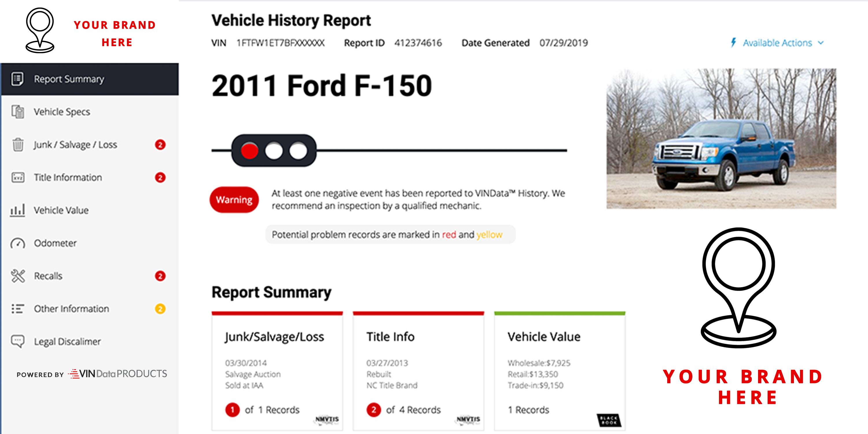Click the 'Report Summary' section heading
The image size is (868, 434).
[x=271, y=292]
